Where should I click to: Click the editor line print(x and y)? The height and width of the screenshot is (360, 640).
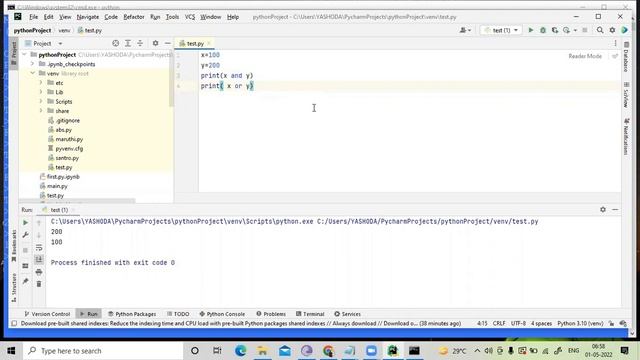[227, 76]
